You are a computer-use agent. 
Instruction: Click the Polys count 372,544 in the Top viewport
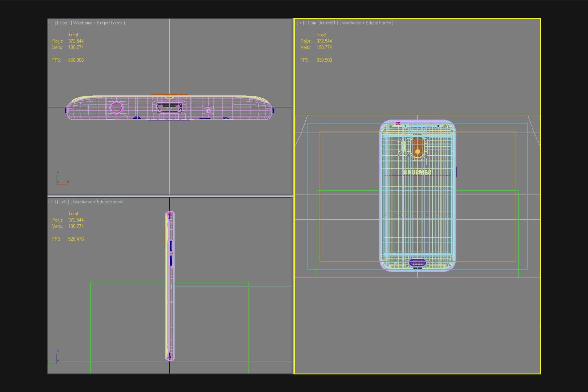(76, 41)
